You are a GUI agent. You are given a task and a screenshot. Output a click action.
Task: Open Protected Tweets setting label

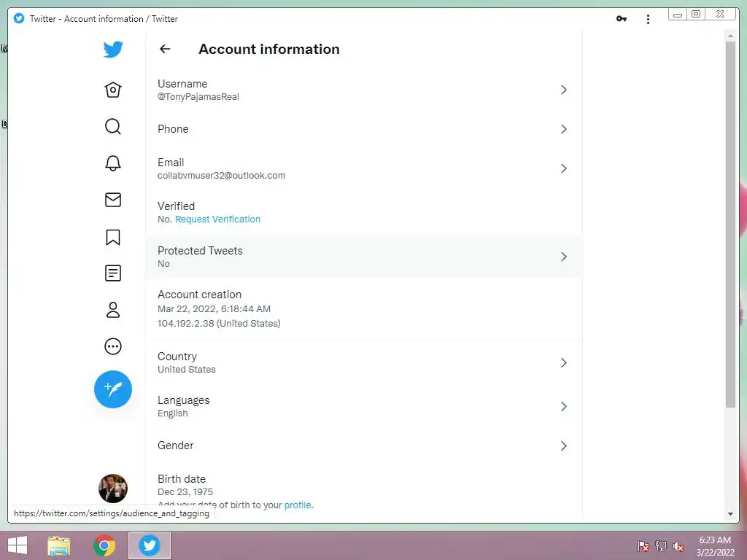(x=200, y=251)
